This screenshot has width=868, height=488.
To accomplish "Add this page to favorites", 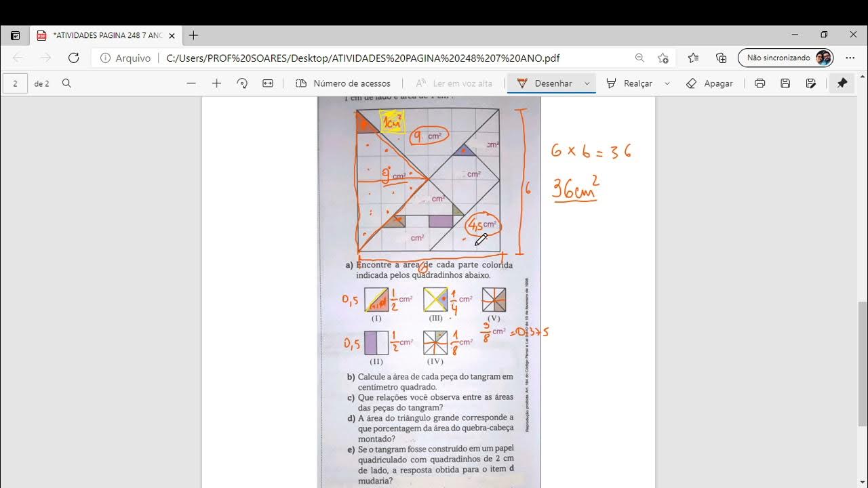I will point(663,58).
